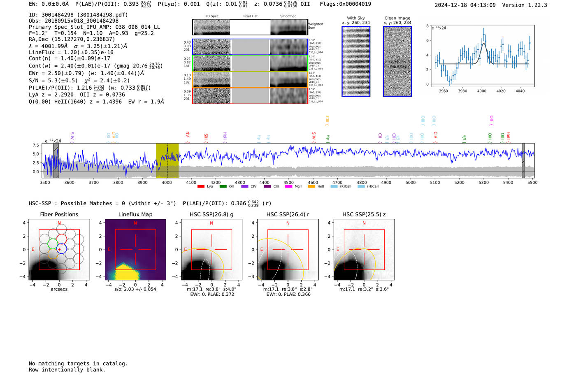
Task: Click the yellow highlighted region near 4000 Å
Action: pos(167,160)
